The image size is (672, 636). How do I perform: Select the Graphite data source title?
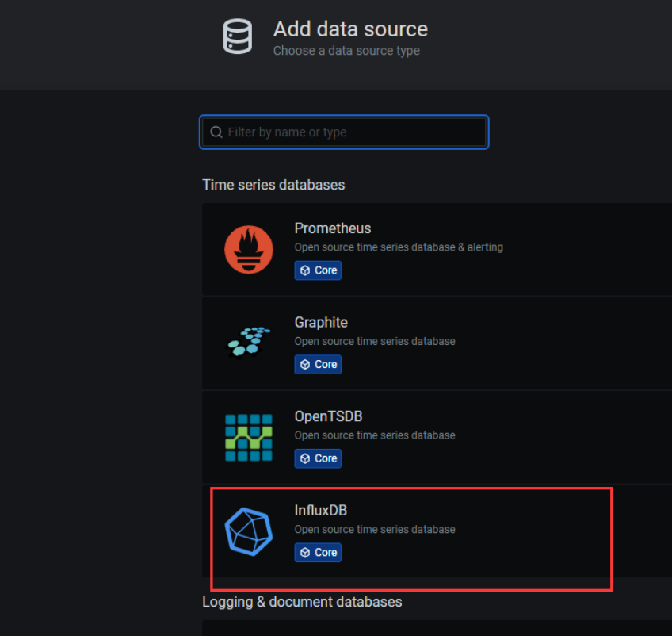[x=321, y=323]
